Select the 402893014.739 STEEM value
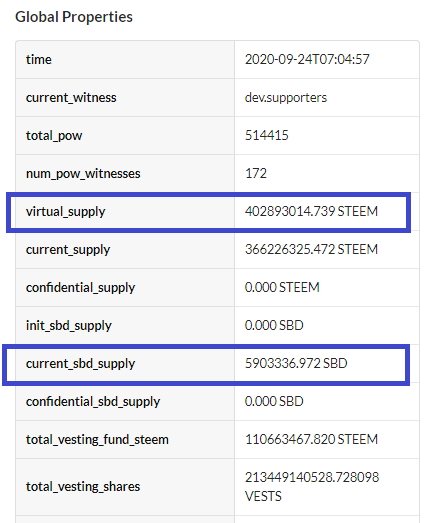The image size is (427, 523). point(311,211)
